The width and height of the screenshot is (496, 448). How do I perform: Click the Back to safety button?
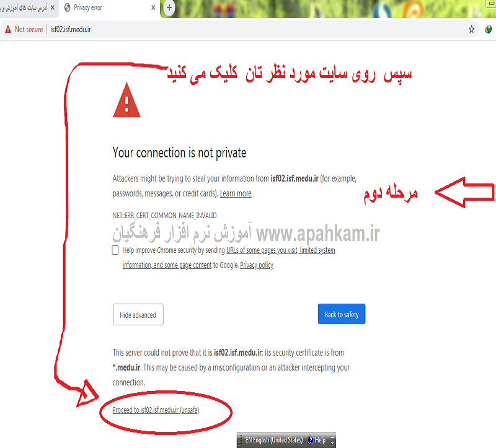(342, 314)
